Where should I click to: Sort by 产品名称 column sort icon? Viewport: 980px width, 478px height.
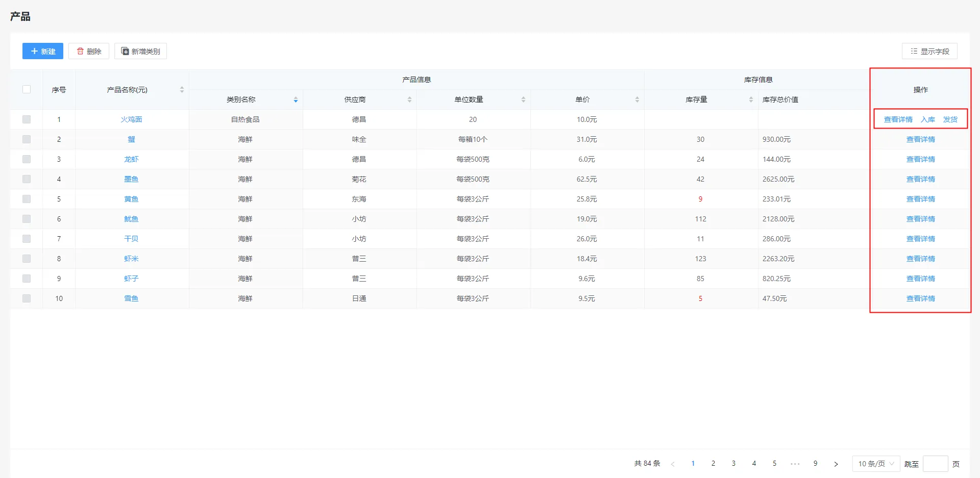pos(182,90)
